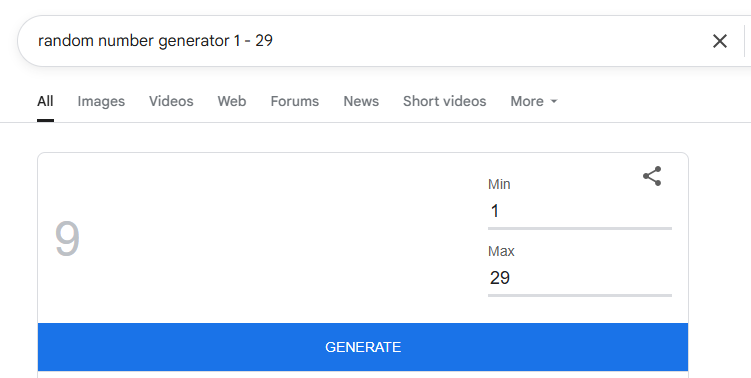This screenshot has height=378, width=751.
Task: Click the blue GENERATE button
Action: point(363,347)
